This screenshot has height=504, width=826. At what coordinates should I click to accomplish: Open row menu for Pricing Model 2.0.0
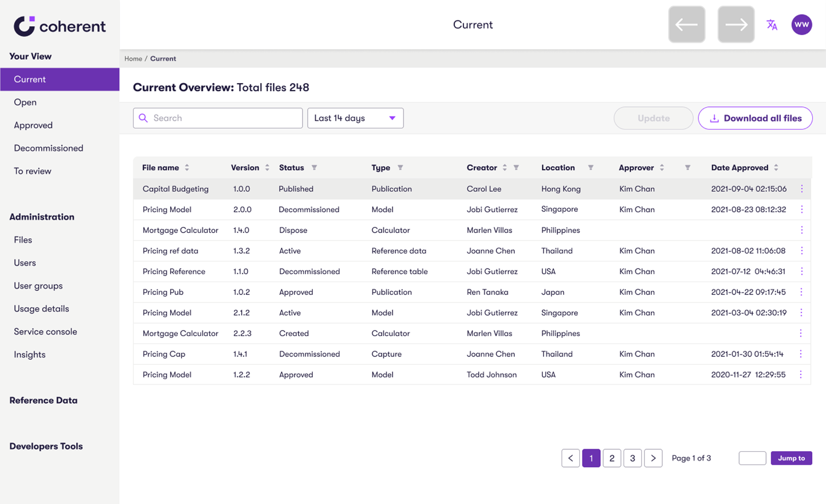(x=801, y=209)
